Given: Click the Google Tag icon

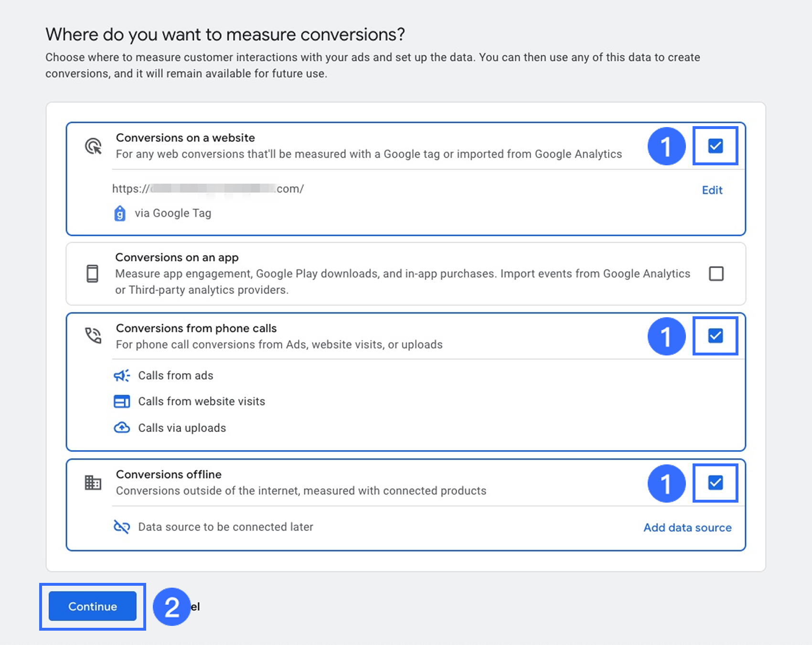Looking at the screenshot, I should point(120,213).
